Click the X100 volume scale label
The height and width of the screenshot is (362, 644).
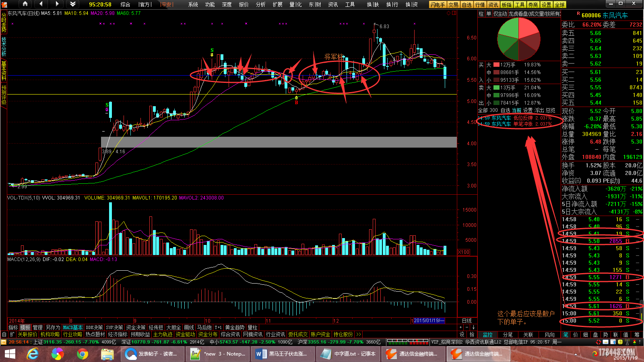tap(464, 252)
